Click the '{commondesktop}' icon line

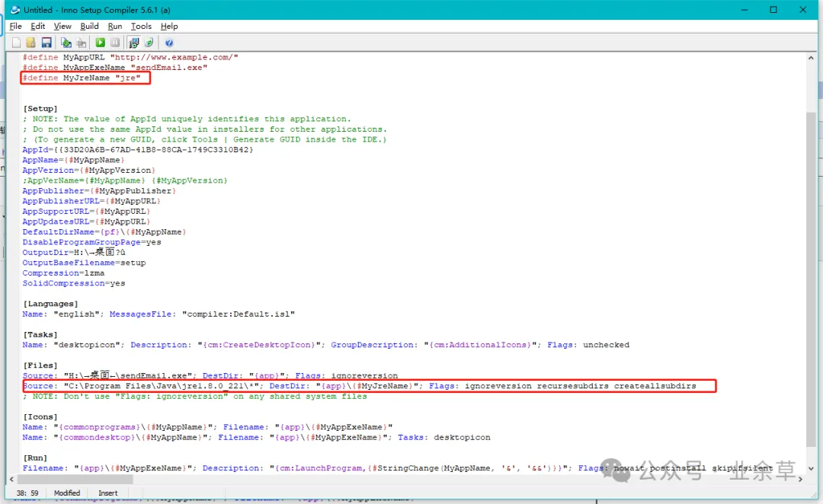256,438
